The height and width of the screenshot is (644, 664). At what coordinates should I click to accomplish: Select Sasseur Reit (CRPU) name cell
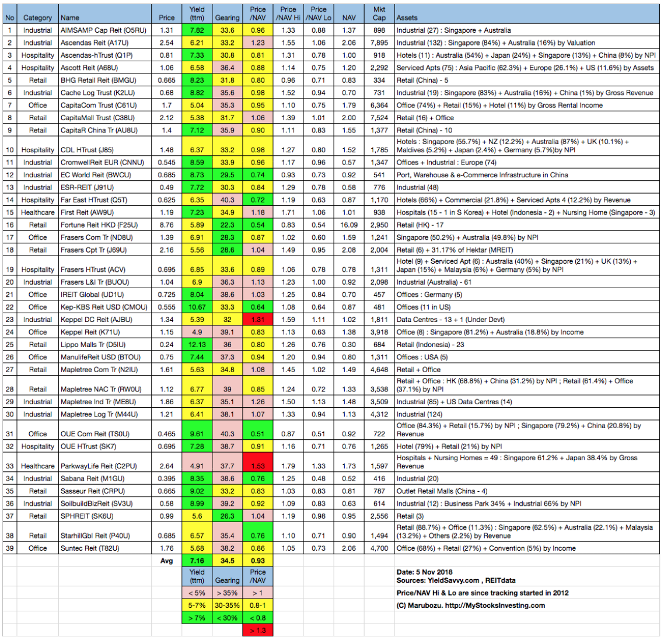point(105,491)
